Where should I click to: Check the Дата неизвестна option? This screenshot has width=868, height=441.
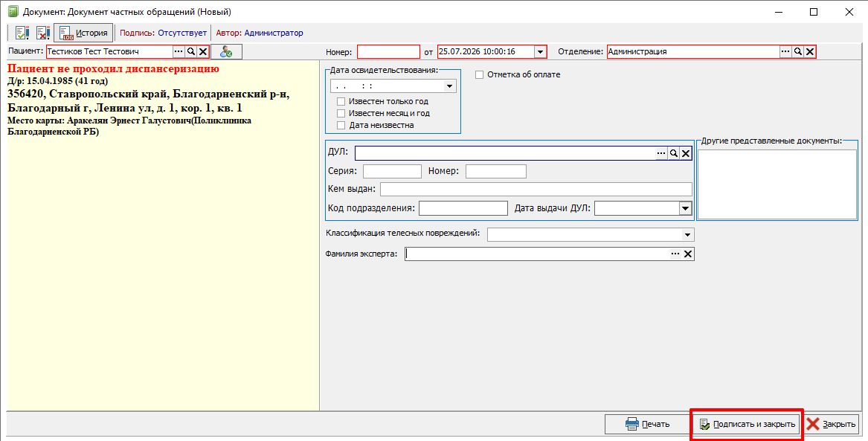coord(341,126)
